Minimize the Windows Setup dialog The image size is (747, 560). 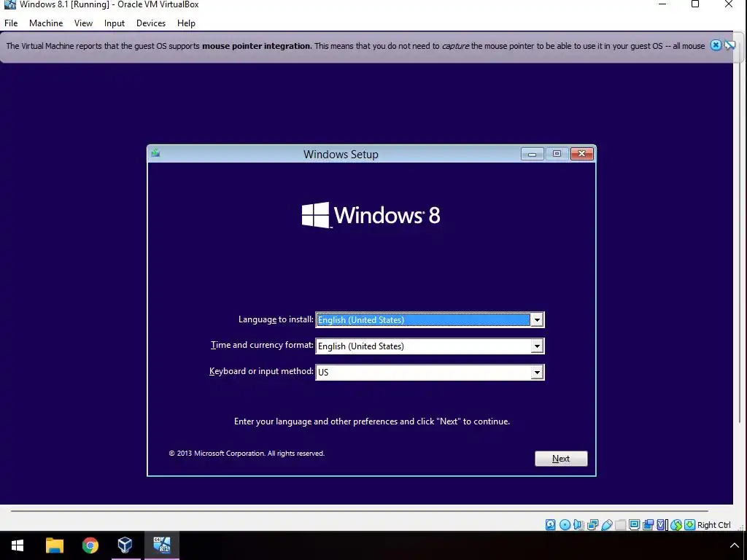tap(532, 154)
